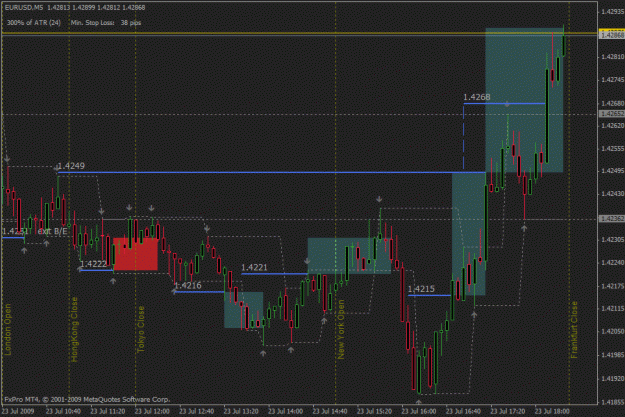The height and width of the screenshot is (417, 625).
Task: Click the '23 Jul 11:20' time axis label
Action: [108, 411]
